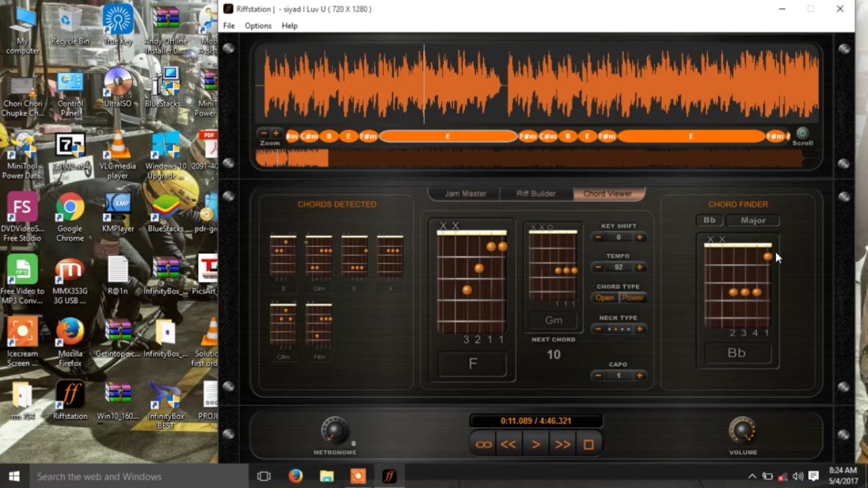Select the Mozilla Firefox desktop icon

[x=70, y=343]
